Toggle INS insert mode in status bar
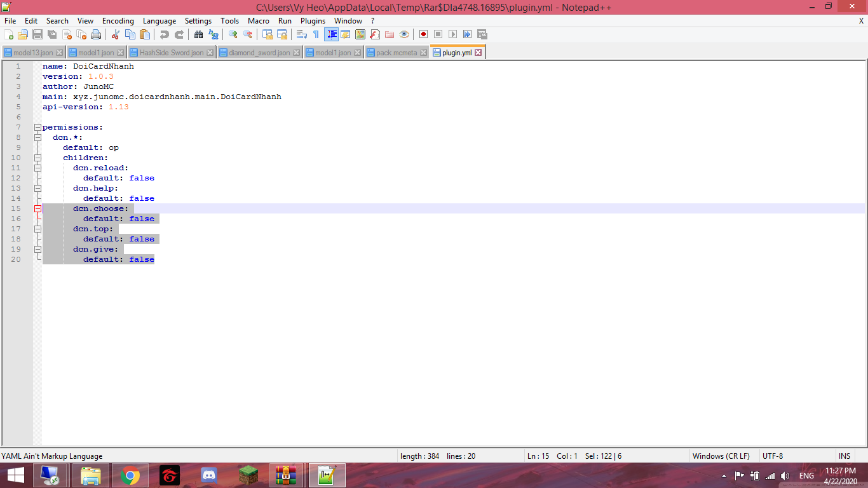The width and height of the screenshot is (868, 488). (x=844, y=456)
